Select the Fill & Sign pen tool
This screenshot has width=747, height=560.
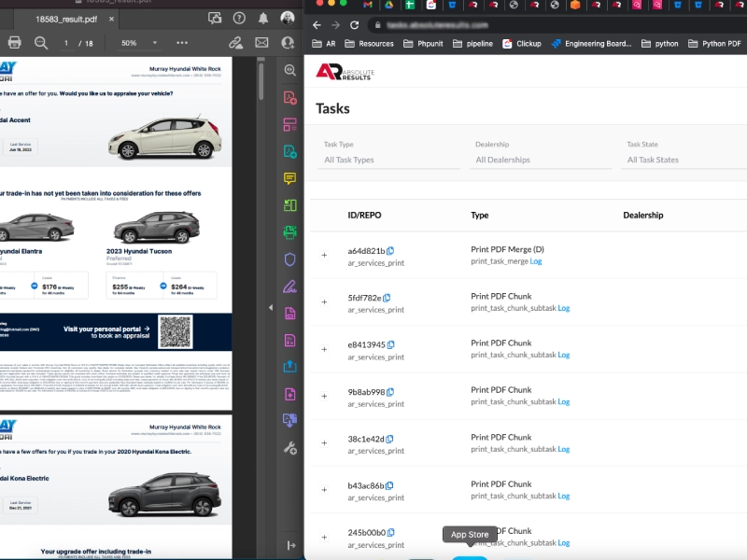click(x=289, y=287)
